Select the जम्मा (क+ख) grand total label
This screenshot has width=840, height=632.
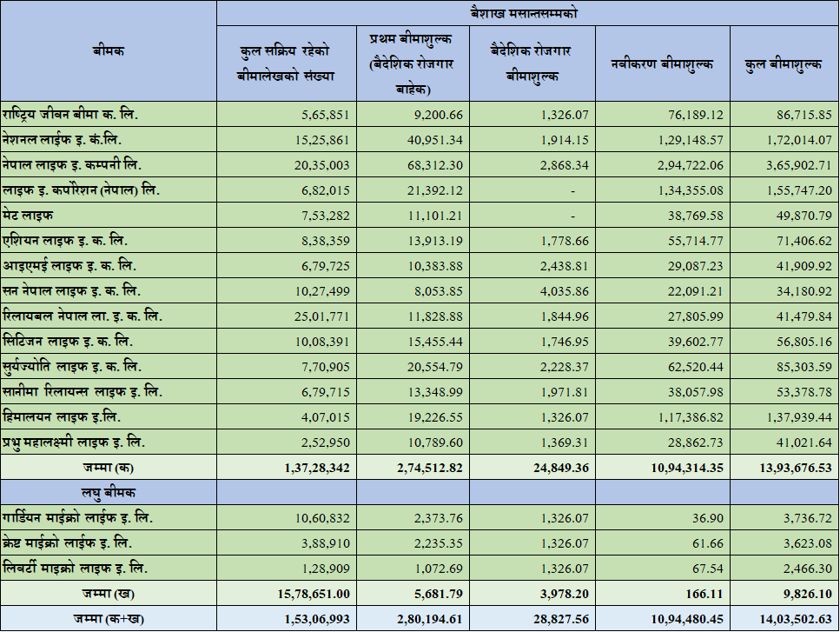point(109,619)
